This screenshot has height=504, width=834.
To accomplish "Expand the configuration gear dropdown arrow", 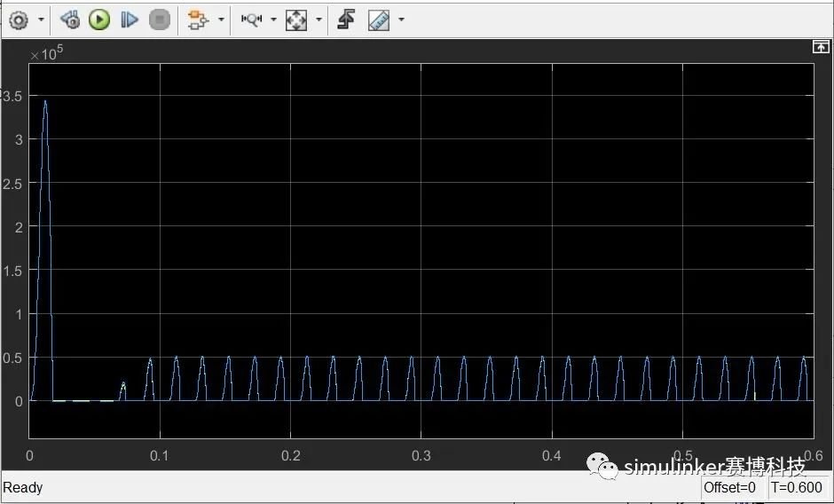I will click(x=42, y=20).
